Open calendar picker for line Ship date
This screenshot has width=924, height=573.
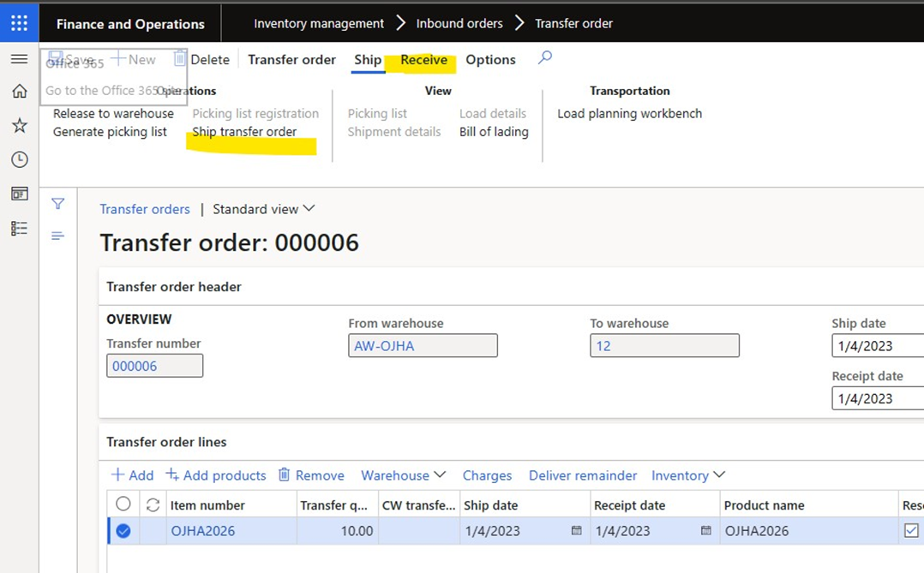[x=576, y=530]
